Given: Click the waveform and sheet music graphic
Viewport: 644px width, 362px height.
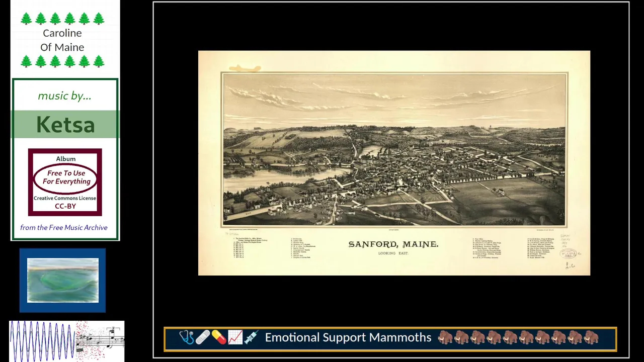Looking at the screenshot, I should point(66,341).
